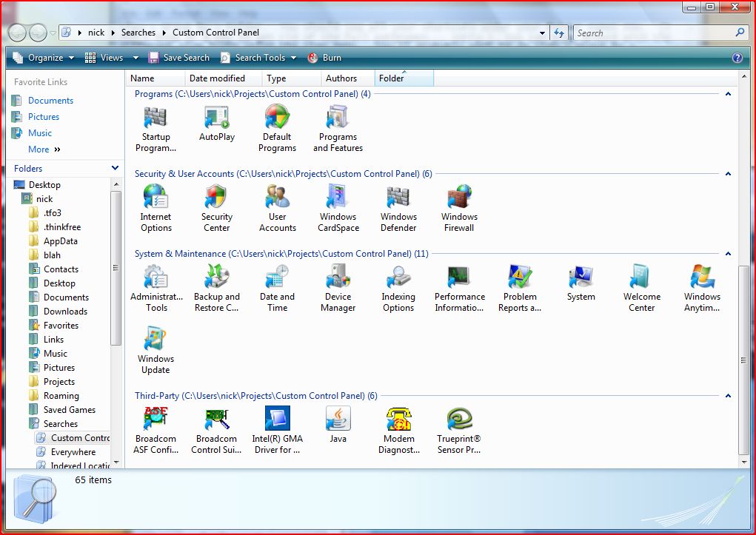Select Desktop at the top of the folder tree
Image resolution: width=756 pixels, height=535 pixels.
[x=44, y=184]
